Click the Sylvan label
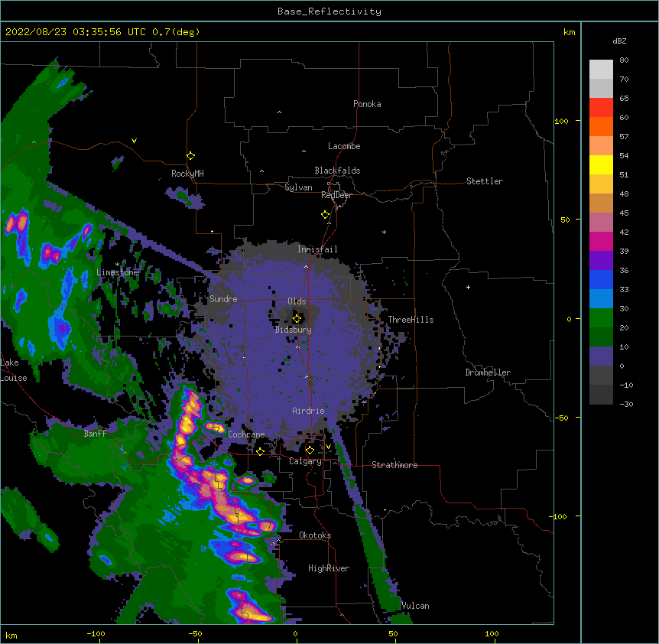659x644 pixels. [298, 187]
